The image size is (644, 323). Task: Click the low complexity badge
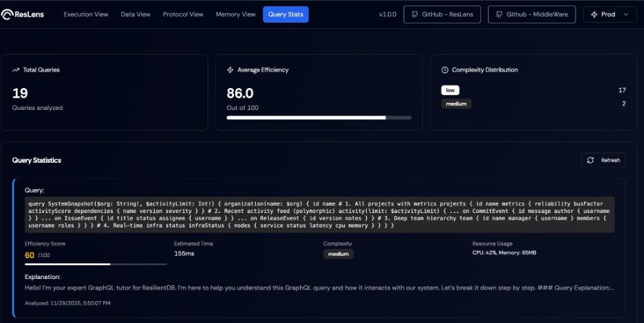point(450,90)
